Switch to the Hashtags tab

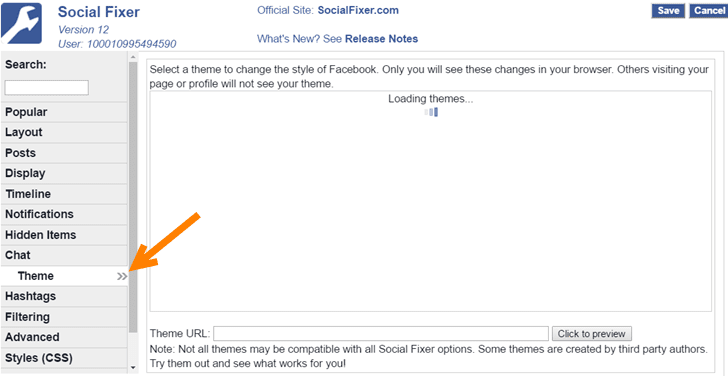pyautogui.click(x=64, y=296)
